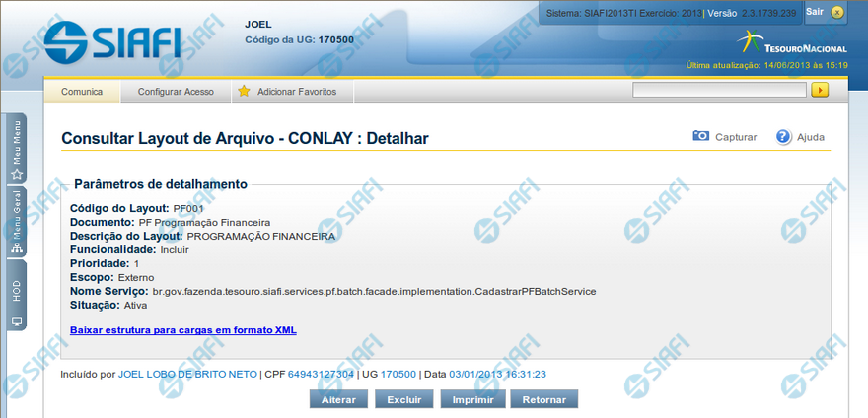Expand the Menu Geral side tab
Viewport: 868px width, 418px height.
pos(17,222)
